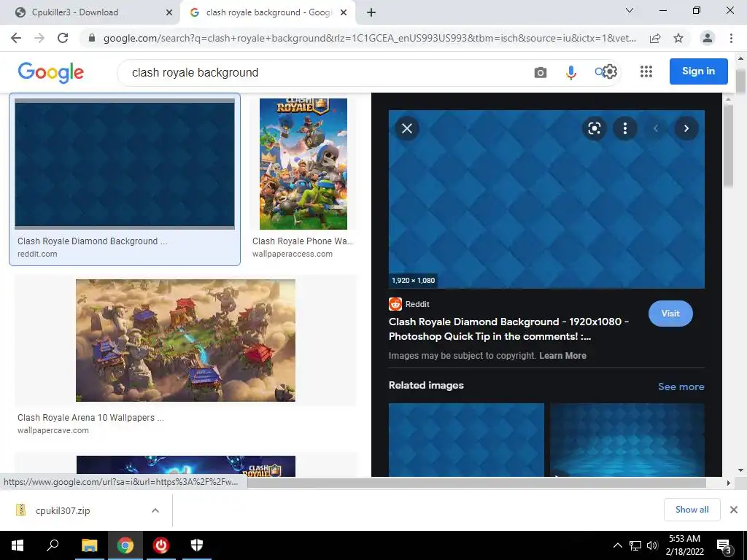Open the Reddit source link
This screenshot has width=747, height=560.
(x=409, y=304)
